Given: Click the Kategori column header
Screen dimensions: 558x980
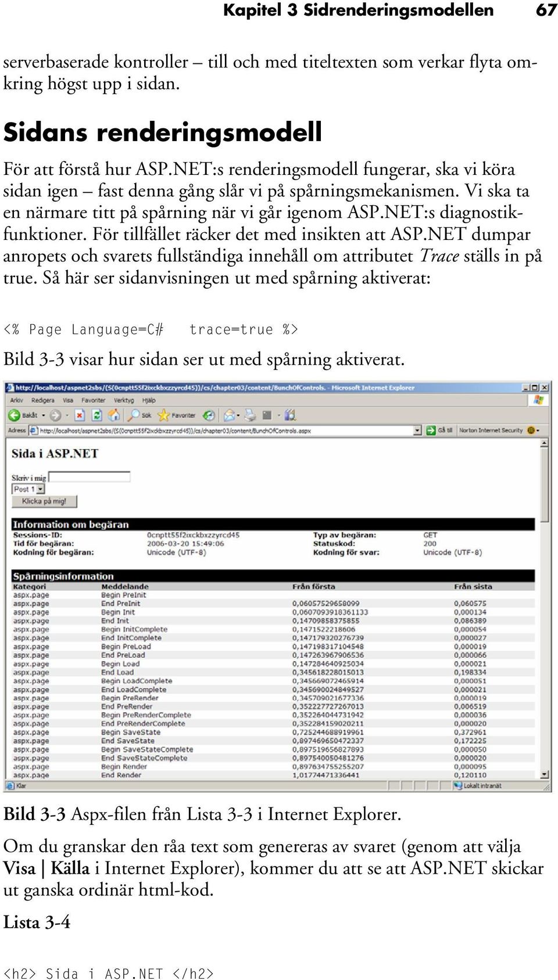Looking at the screenshot, I should (30, 587).
